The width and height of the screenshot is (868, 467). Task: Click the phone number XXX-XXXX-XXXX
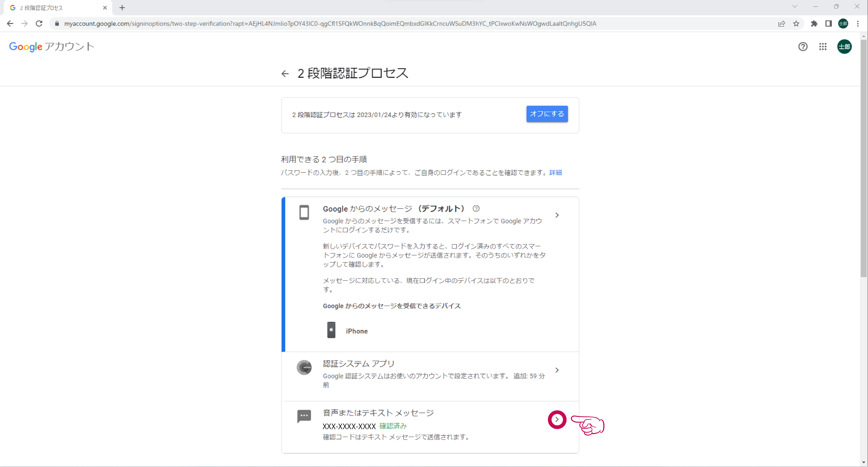pyautogui.click(x=349, y=427)
